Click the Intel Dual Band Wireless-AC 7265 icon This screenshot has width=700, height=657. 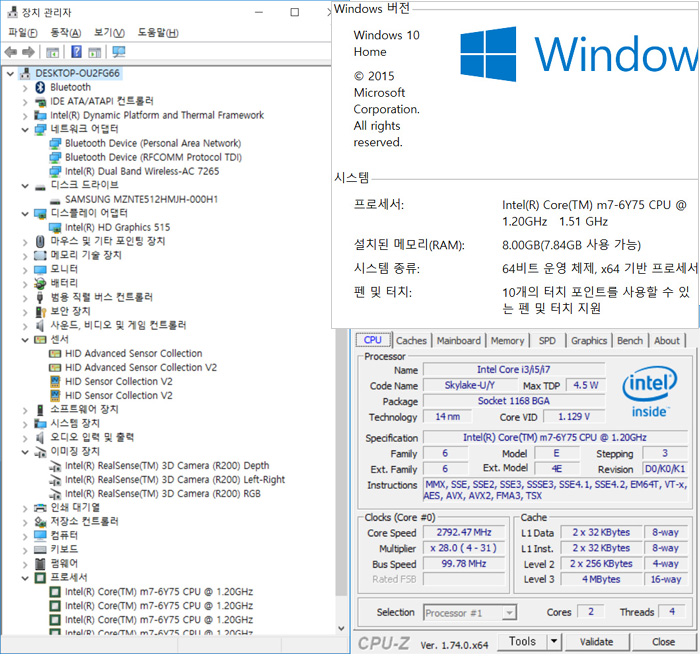point(55,171)
